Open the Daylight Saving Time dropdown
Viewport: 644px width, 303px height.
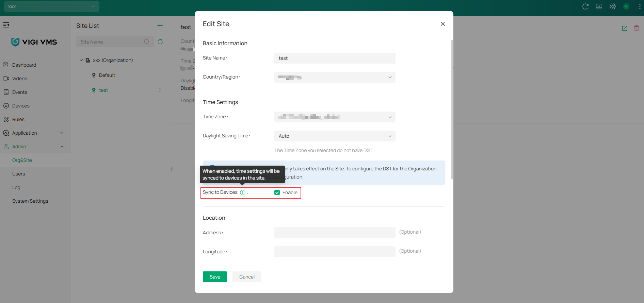click(x=335, y=136)
